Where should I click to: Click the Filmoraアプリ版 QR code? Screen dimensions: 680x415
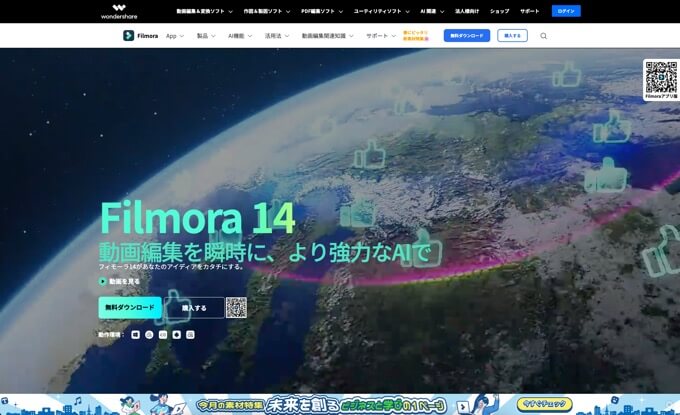(661, 77)
